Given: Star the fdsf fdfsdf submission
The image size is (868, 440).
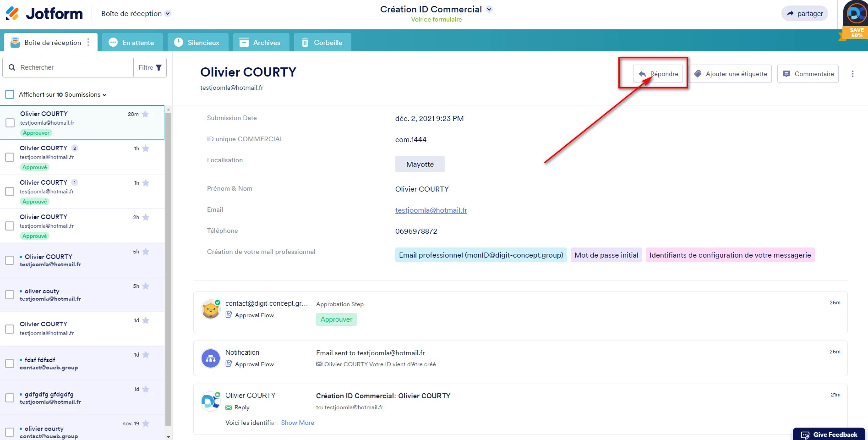Looking at the screenshot, I should click(146, 355).
